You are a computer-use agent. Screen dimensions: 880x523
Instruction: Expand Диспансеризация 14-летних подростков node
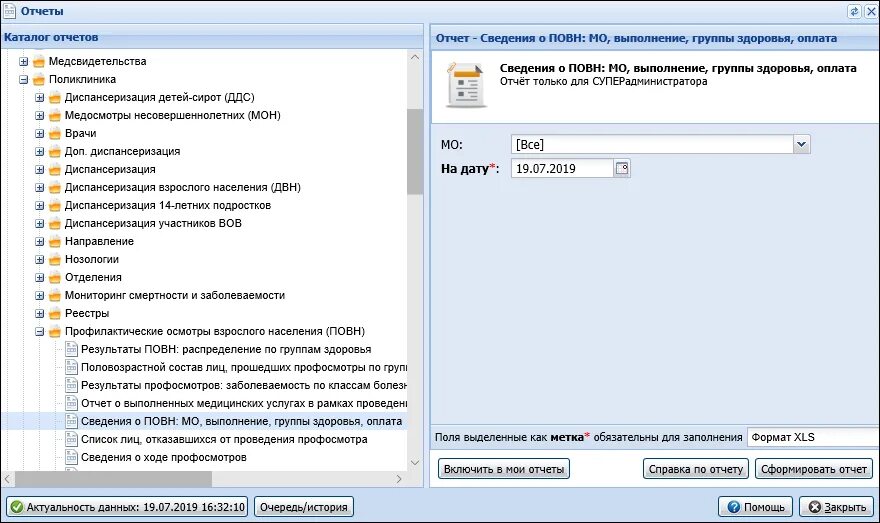tap(39, 205)
